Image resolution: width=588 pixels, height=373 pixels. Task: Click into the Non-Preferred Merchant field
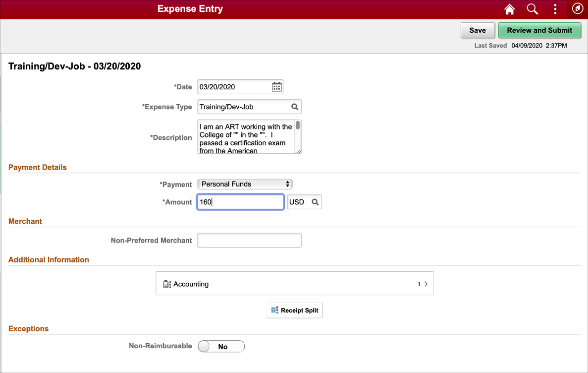pyautogui.click(x=249, y=241)
